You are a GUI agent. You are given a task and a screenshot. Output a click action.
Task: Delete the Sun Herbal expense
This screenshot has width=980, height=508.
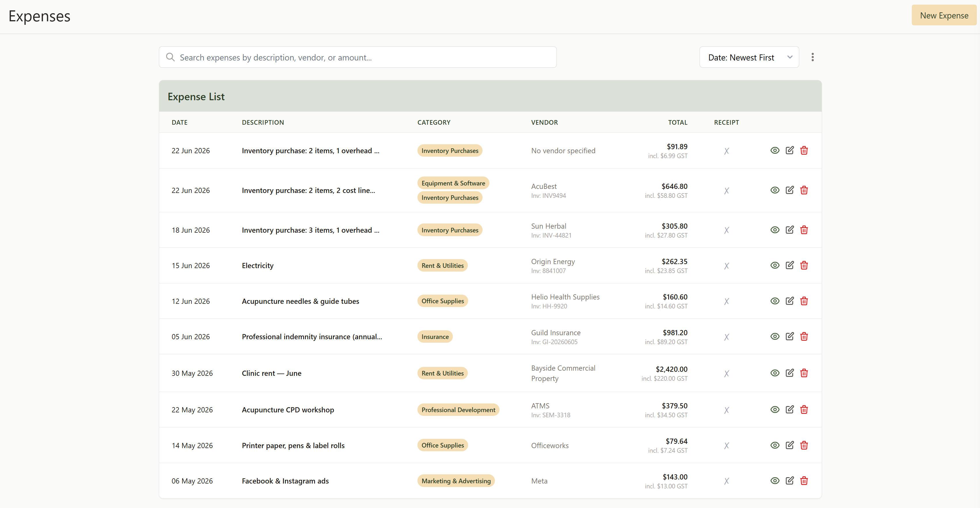804,230
